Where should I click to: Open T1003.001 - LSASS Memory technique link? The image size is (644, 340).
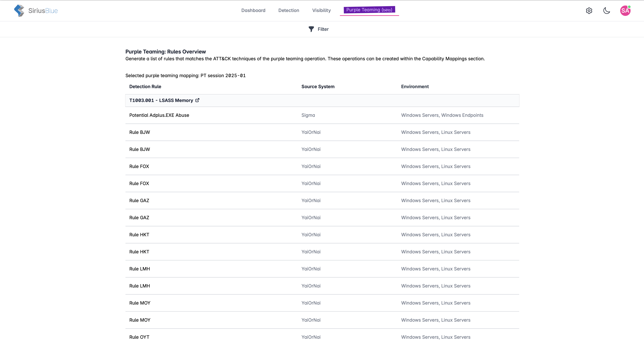pyautogui.click(x=161, y=100)
